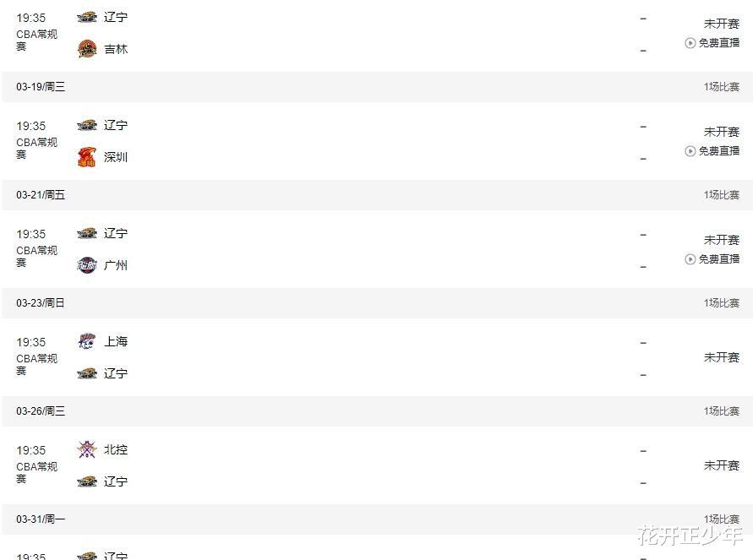Click the 吉林 team logo icon
Image resolution: width=753 pixels, height=560 pixels.
[87, 49]
